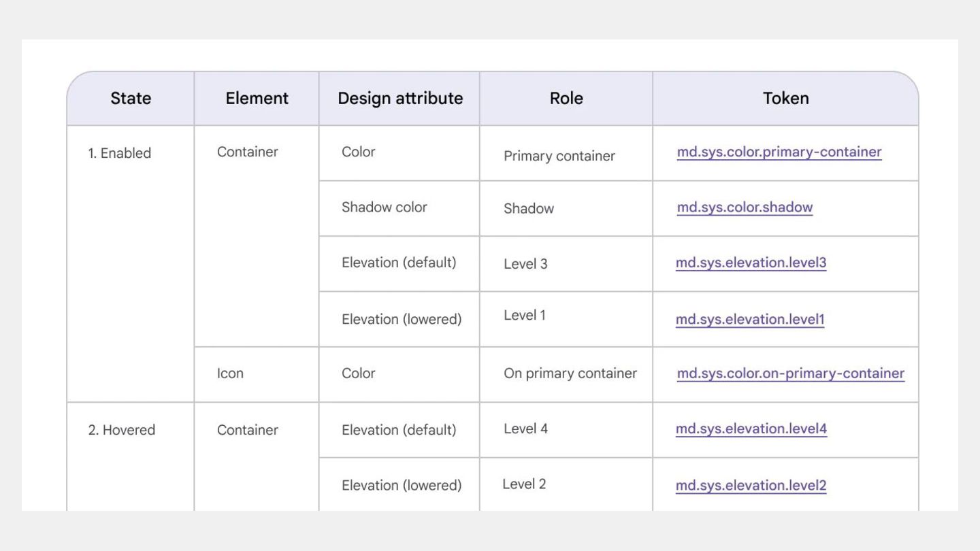Screen dimensions: 980x551
Task: Follow the md.sys.elevation.level3 link
Action: pyautogui.click(x=751, y=263)
